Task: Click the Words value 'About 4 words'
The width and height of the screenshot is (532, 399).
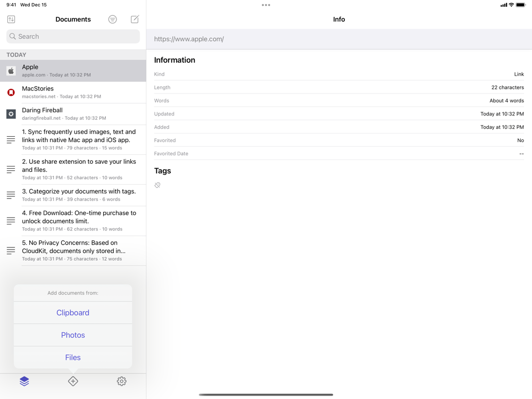Action: [x=506, y=101]
